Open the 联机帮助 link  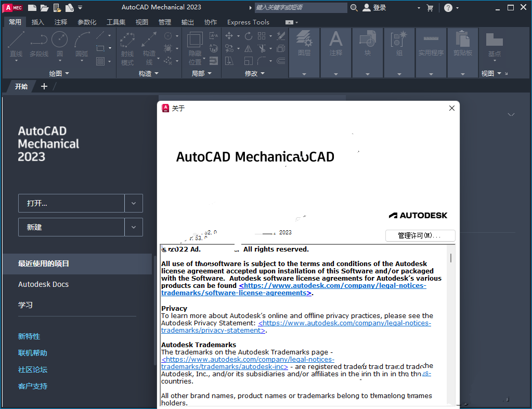[33, 353]
